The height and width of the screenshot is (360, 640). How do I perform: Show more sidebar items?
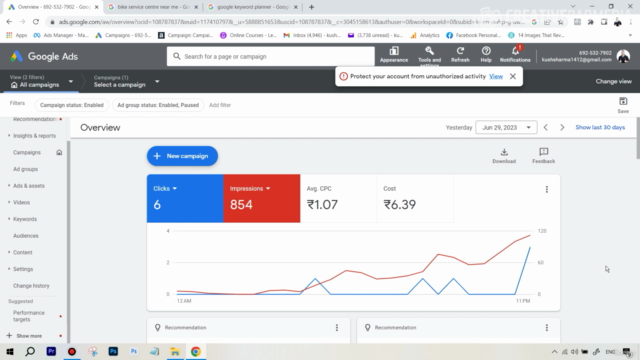click(25, 336)
